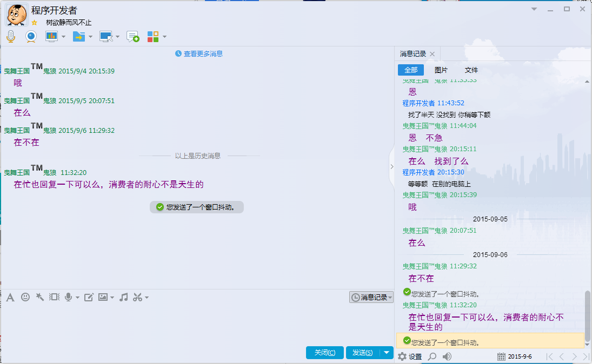
Task: Open the colorful apps grid icon
Action: 153,37
